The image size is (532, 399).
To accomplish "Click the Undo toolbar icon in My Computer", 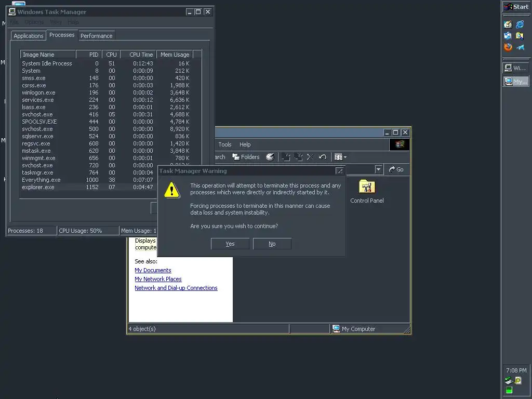I will click(x=323, y=157).
